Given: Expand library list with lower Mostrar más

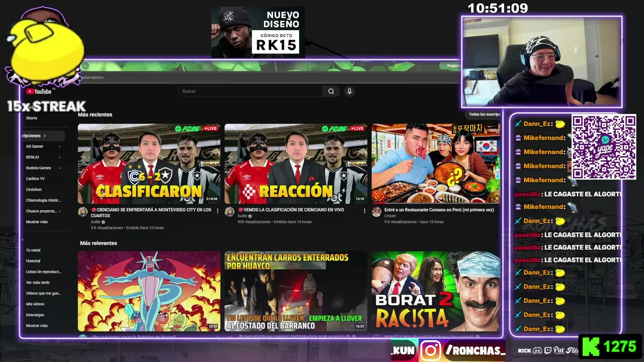Looking at the screenshot, I should pyautogui.click(x=37, y=326).
